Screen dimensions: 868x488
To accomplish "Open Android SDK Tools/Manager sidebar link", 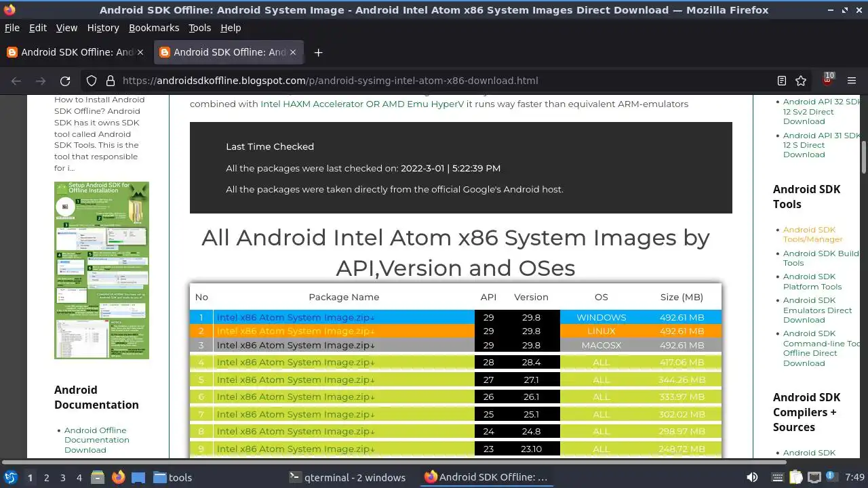I will click(812, 235).
